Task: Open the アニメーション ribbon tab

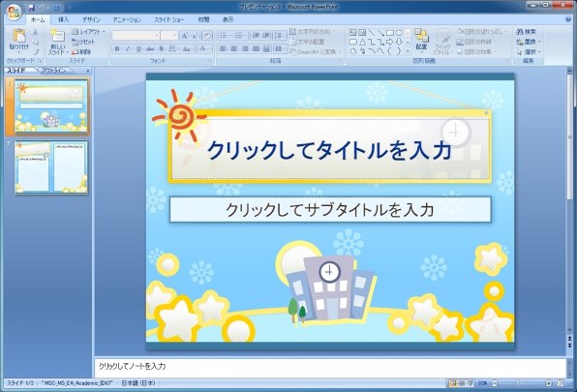Action: coord(127,19)
